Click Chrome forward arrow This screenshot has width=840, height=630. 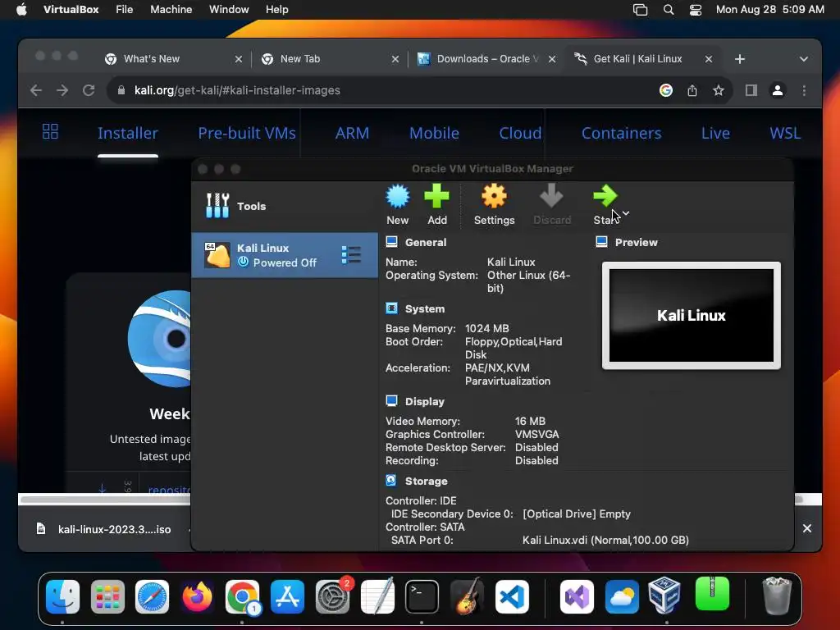(62, 90)
